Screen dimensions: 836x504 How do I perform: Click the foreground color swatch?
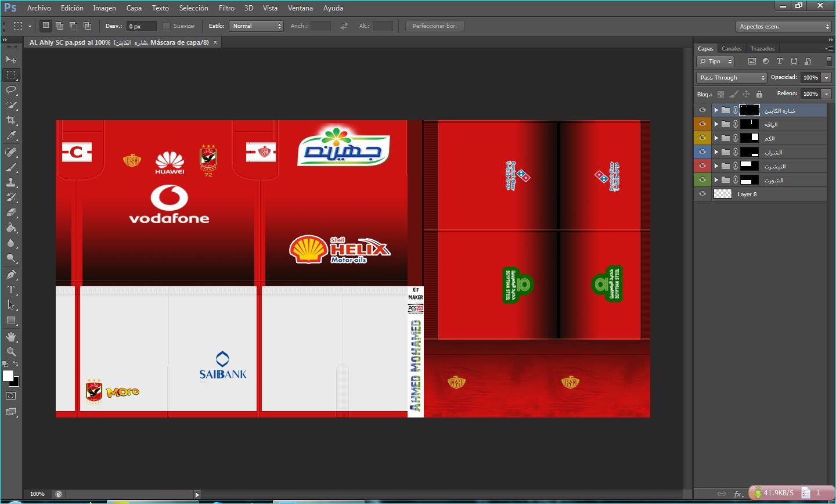[x=8, y=376]
